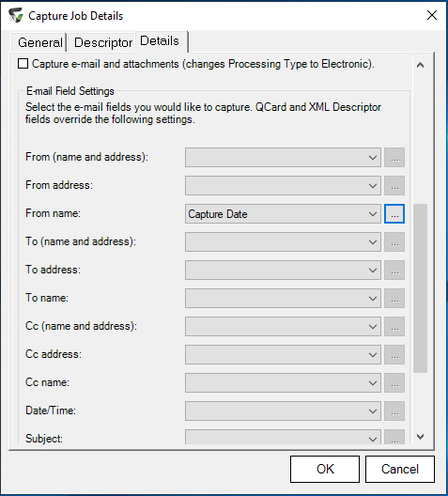
Task: Click ellipsis button beside Date/Time field
Action: click(x=394, y=411)
